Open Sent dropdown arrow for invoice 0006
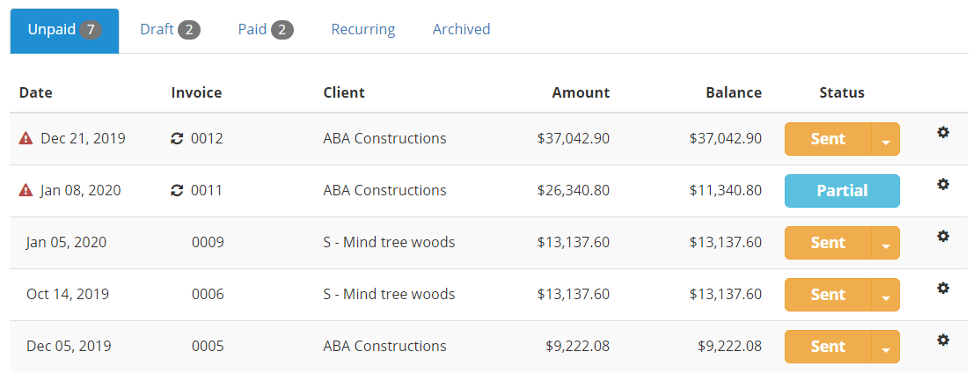Screen dimensions: 980x381 pyautogui.click(x=885, y=295)
